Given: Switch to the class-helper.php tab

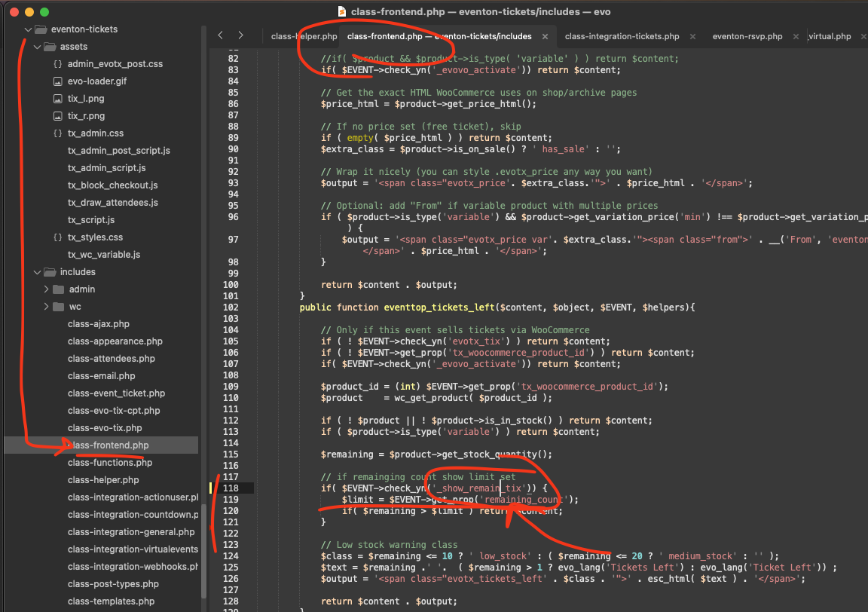Looking at the screenshot, I should (x=304, y=36).
